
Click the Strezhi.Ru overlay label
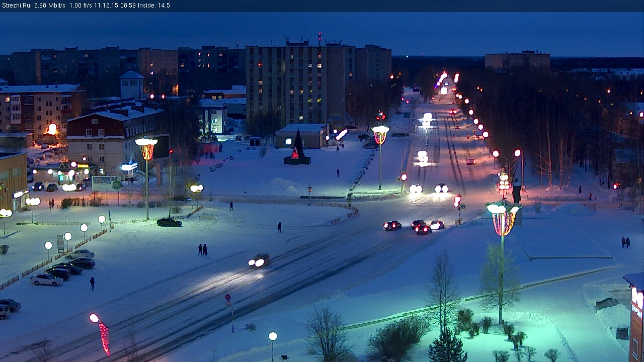[x=16, y=6]
